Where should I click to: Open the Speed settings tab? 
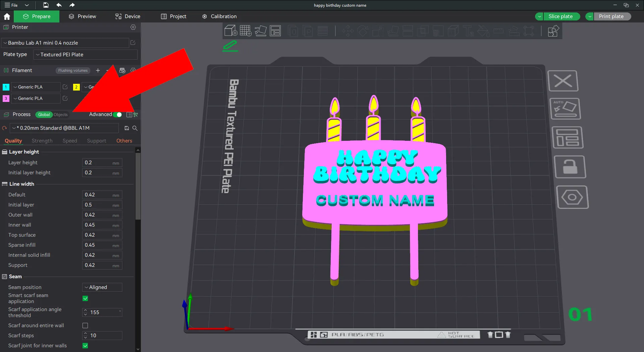click(x=70, y=141)
